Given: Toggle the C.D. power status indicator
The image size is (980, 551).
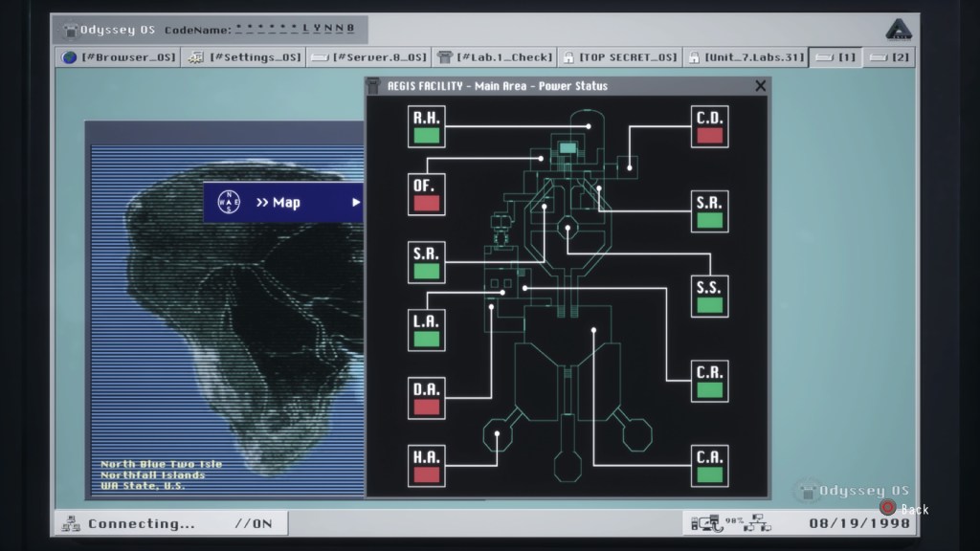Looking at the screenshot, I should 709,135.
